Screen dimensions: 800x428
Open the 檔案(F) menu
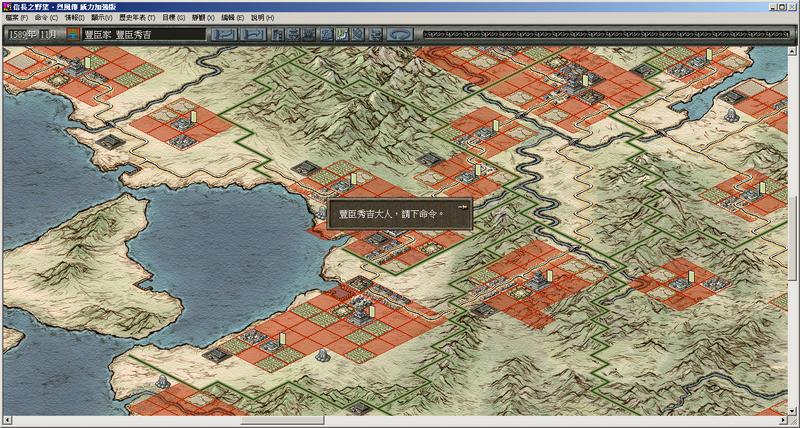[16, 17]
